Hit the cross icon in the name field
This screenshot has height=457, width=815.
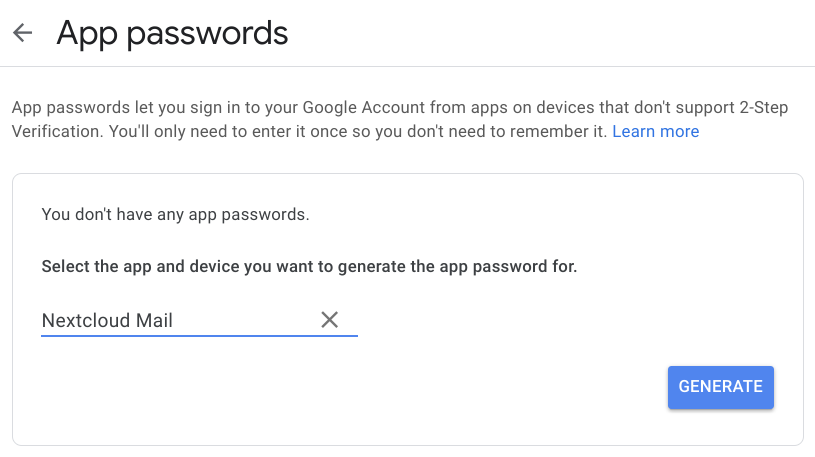(330, 320)
